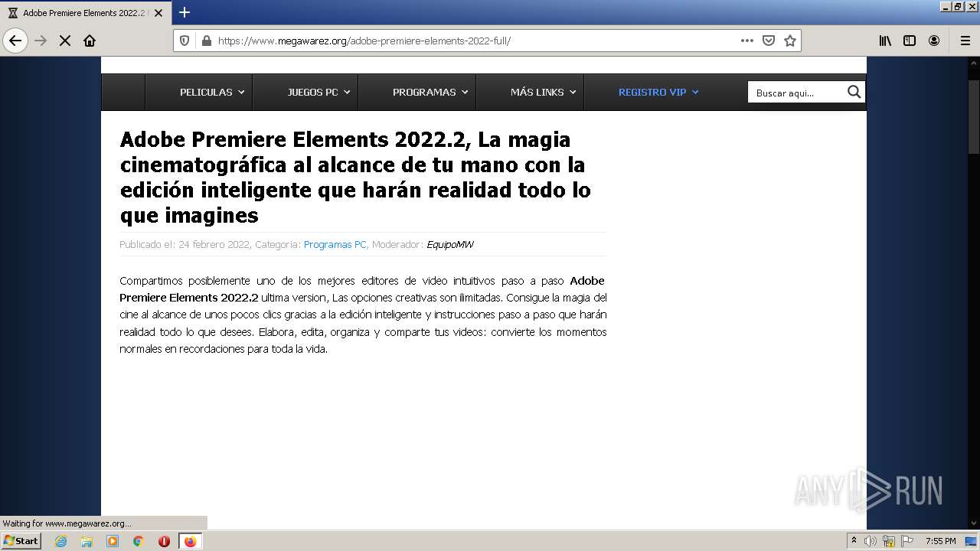980x551 pixels.
Task: Click the 7:55 PM clock
Action: (940, 541)
